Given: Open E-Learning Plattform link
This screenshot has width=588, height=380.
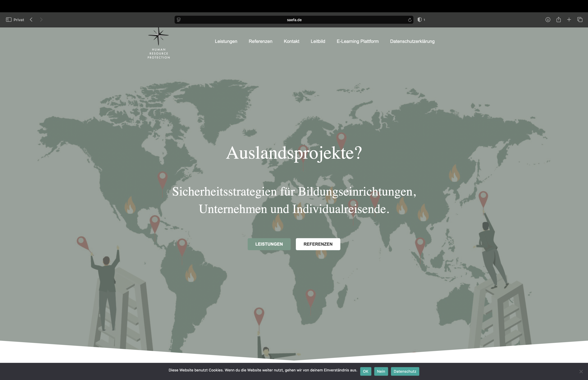Looking at the screenshot, I should (357, 42).
